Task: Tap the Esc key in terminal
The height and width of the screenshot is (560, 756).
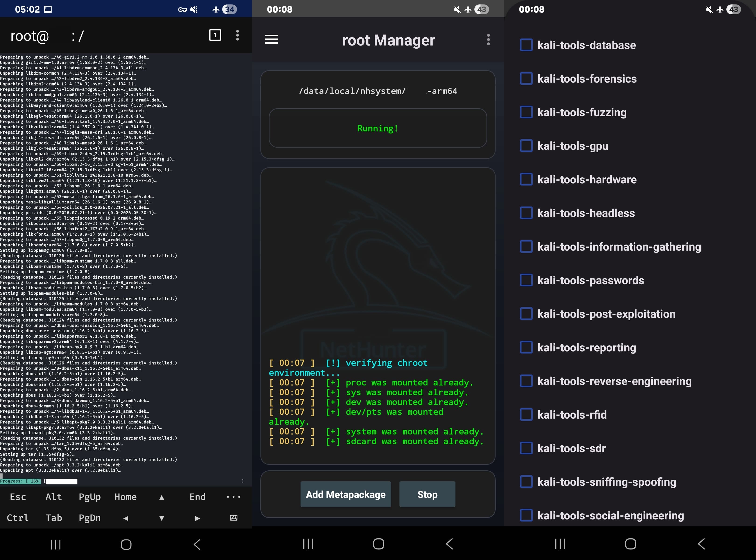Action: click(18, 497)
